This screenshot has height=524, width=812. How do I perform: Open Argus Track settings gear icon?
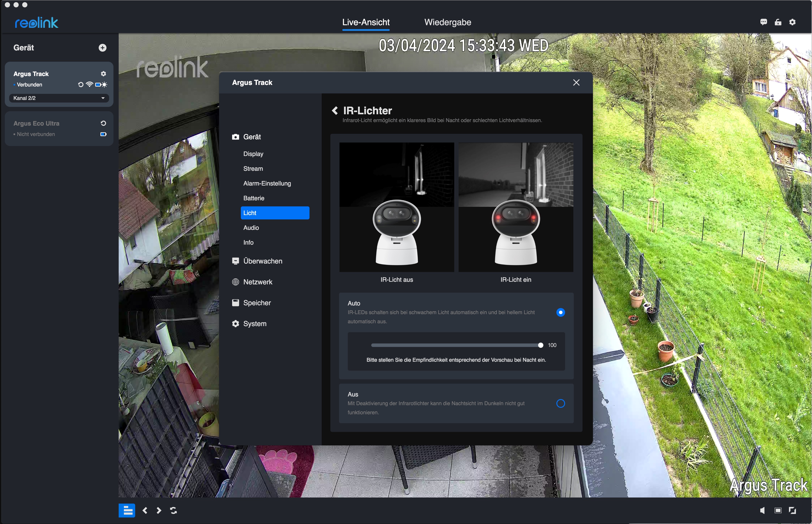click(x=103, y=74)
